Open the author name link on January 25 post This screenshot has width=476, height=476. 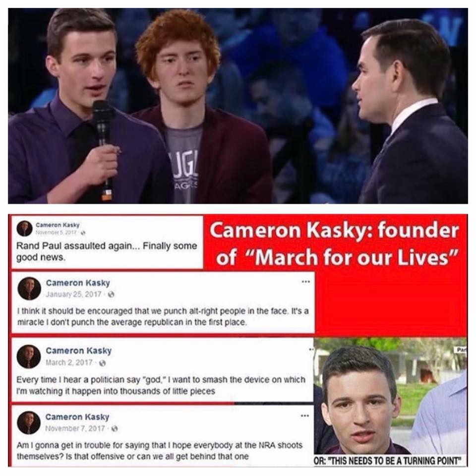(x=78, y=283)
